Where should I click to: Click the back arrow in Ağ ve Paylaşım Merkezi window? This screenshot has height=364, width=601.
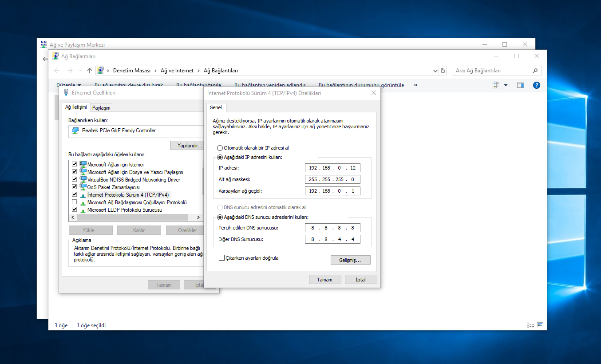pos(44,59)
